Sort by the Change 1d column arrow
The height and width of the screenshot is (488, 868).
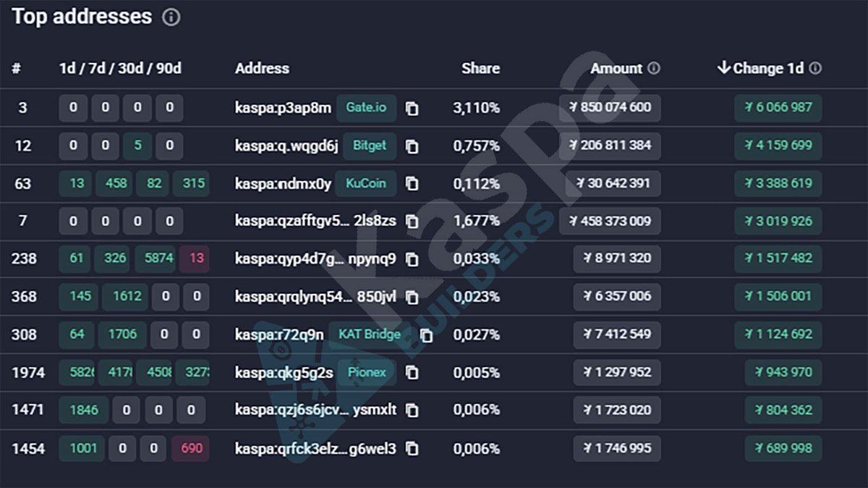coord(723,67)
